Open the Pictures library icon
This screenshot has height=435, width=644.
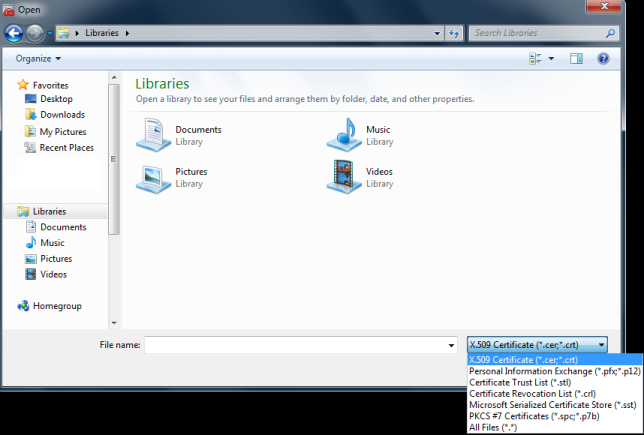pyautogui.click(x=153, y=177)
